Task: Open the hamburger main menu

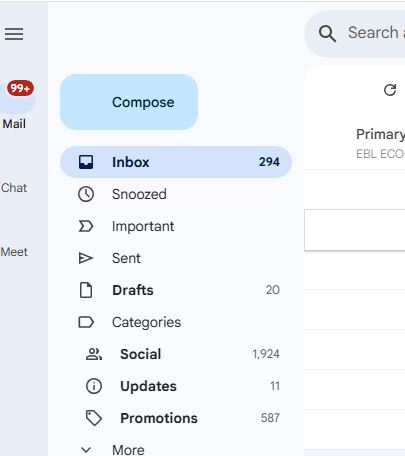Action: [14, 34]
